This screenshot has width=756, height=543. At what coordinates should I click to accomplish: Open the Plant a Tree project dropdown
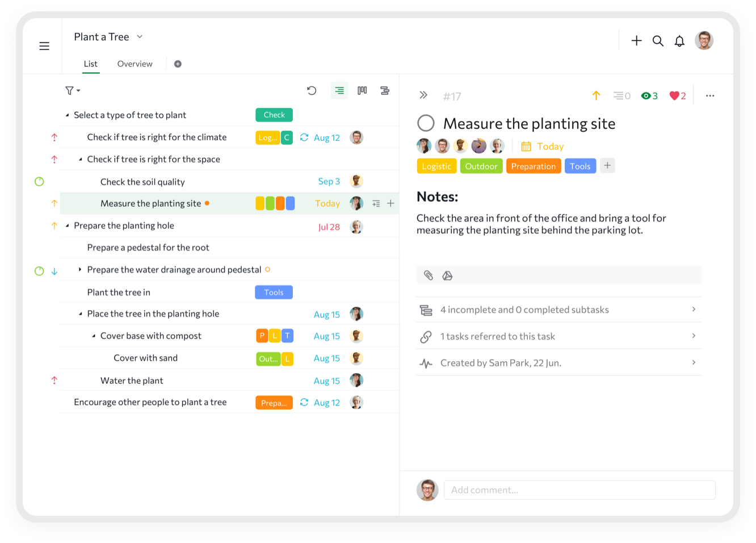139,36
